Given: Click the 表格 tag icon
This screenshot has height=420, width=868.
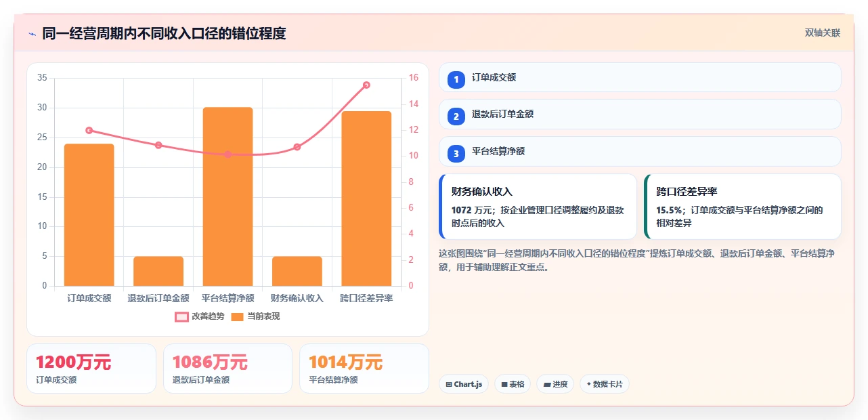Looking at the screenshot, I should (x=504, y=384).
